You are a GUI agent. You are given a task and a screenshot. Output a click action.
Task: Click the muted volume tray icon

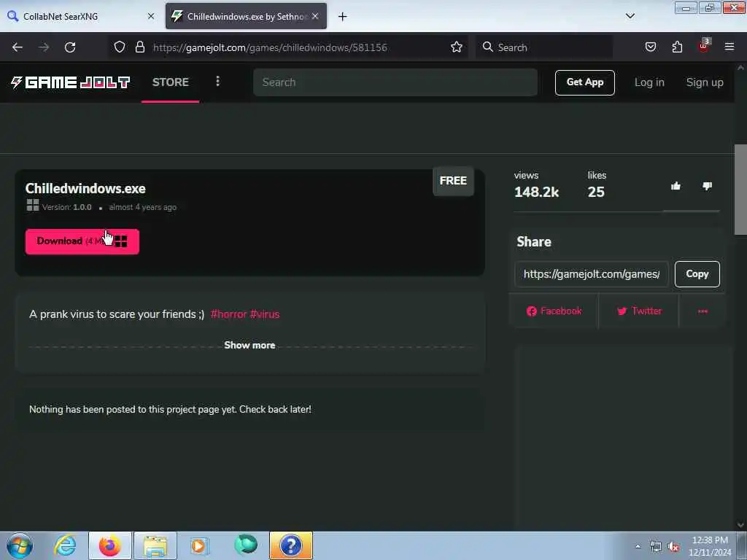tap(673, 547)
